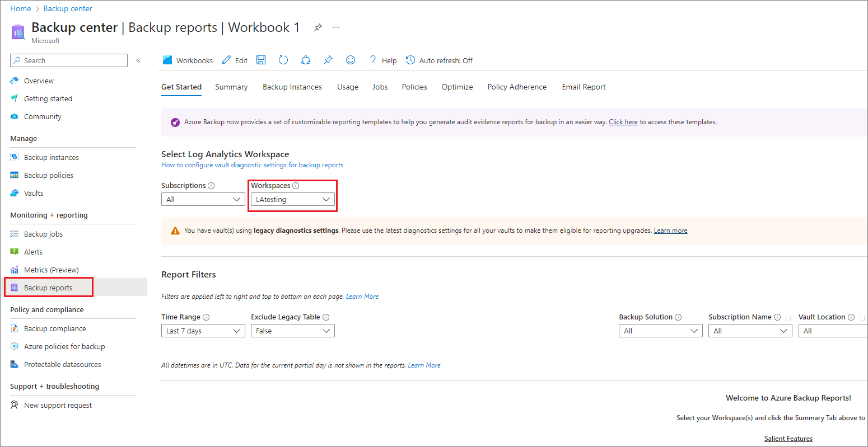This screenshot has width=868, height=447.
Task: Expand the Subscription Name dropdown
Action: (x=750, y=331)
